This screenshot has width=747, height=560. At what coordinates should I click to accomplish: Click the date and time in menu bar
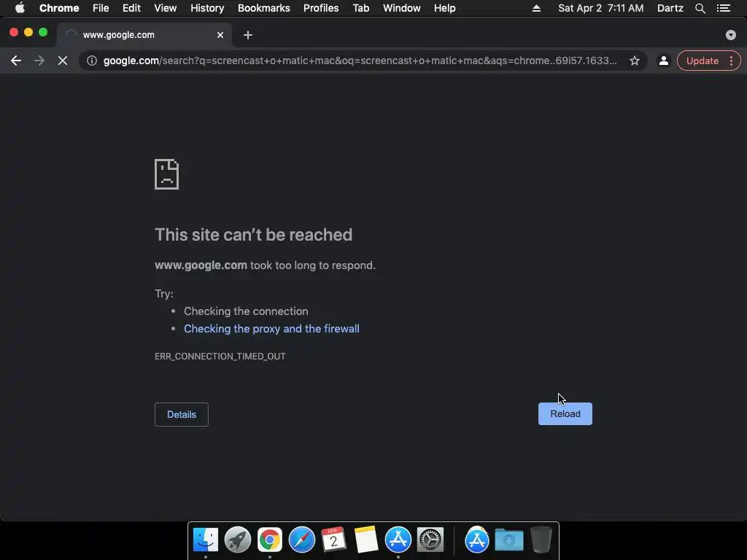(601, 8)
